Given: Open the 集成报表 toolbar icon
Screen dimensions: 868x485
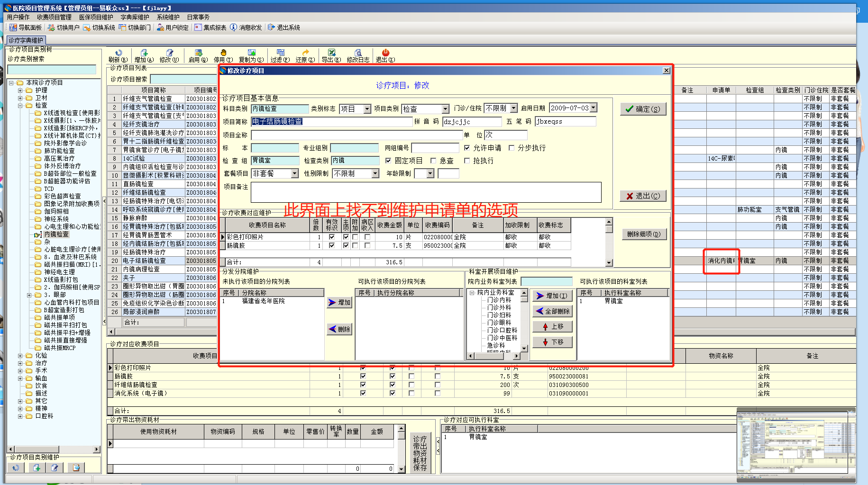Looking at the screenshot, I should tap(198, 27).
